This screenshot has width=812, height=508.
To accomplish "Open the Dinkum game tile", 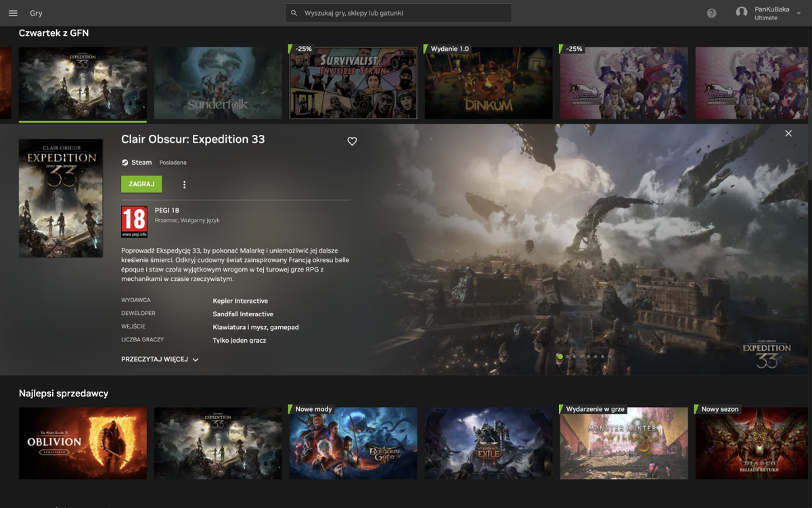I will (489, 83).
